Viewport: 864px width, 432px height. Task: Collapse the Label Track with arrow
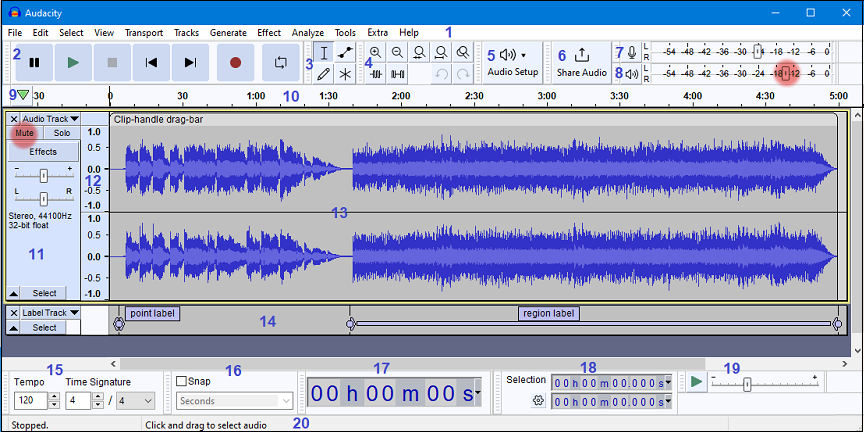14,327
